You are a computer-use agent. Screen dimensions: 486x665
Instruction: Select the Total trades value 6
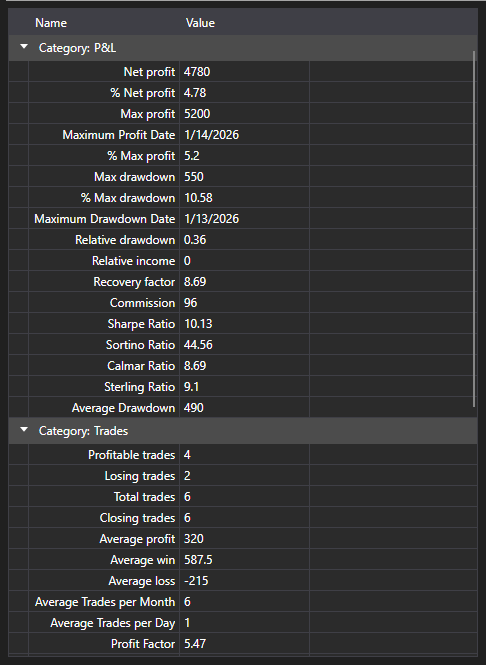[x=187, y=497]
